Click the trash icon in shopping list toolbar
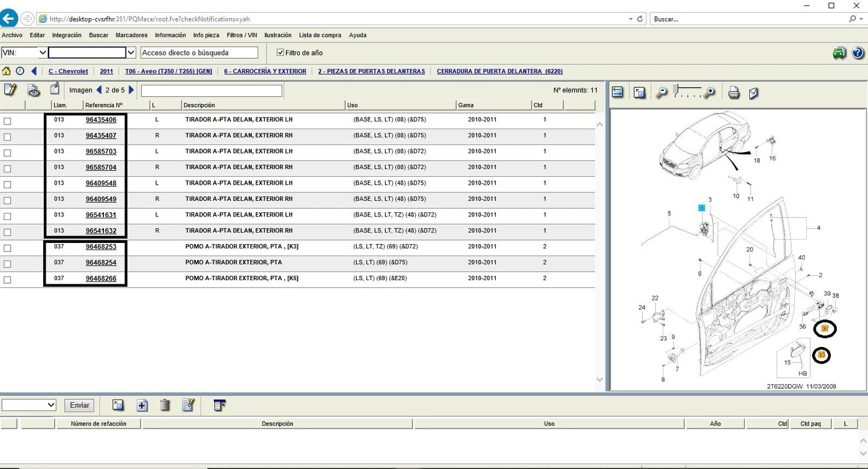 (165, 405)
